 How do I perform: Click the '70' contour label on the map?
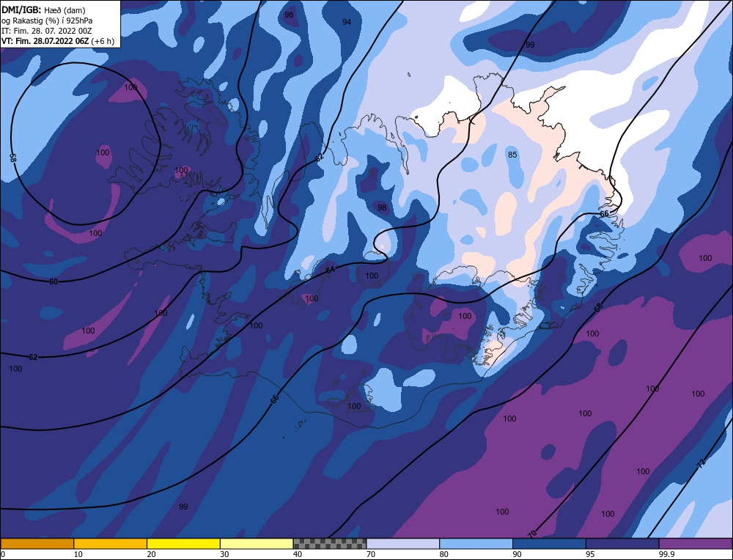pyautogui.click(x=532, y=534)
